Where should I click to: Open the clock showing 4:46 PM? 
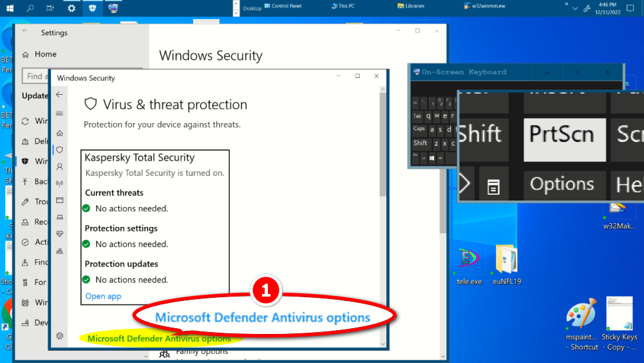[607, 8]
